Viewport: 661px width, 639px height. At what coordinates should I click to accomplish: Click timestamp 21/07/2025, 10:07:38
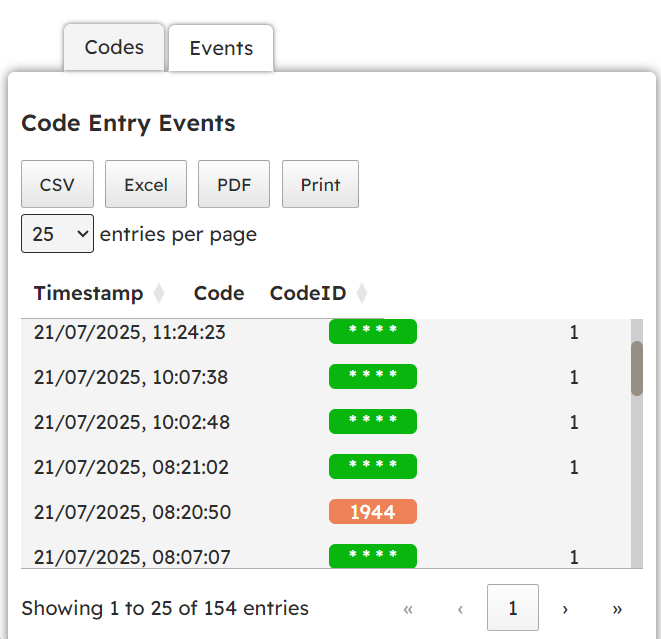[131, 377]
